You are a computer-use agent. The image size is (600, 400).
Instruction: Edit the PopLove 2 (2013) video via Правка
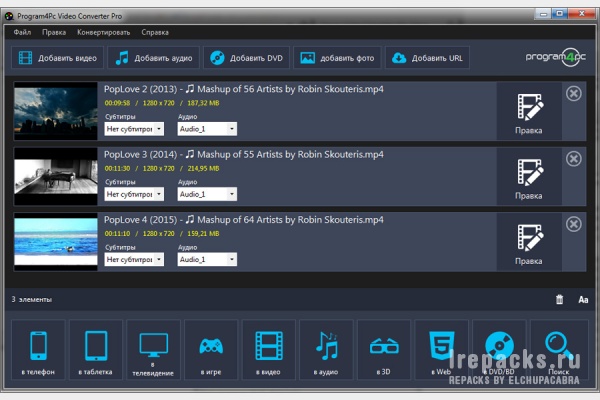pyautogui.click(x=529, y=111)
